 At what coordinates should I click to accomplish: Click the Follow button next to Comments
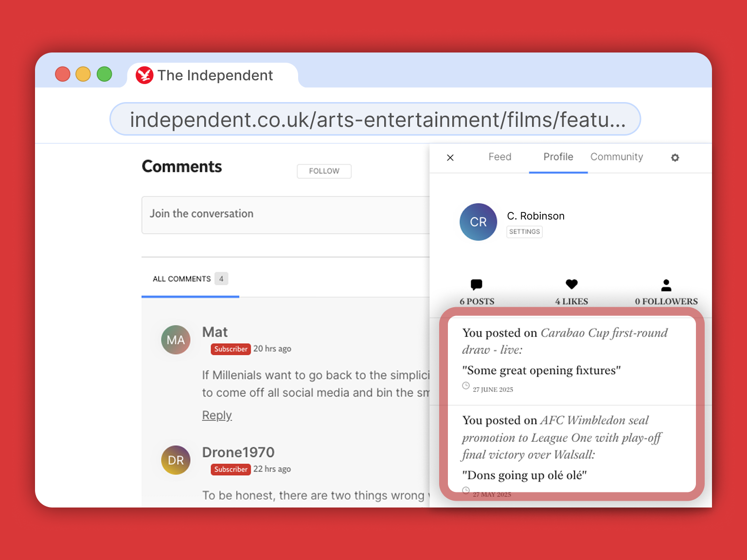[324, 171]
